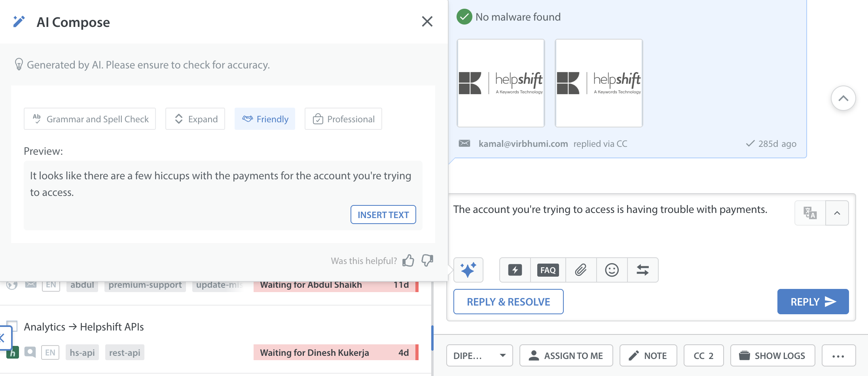Tick the Analytics Helpshift APIs issue checkbox
The image size is (868, 376).
pos(13,325)
